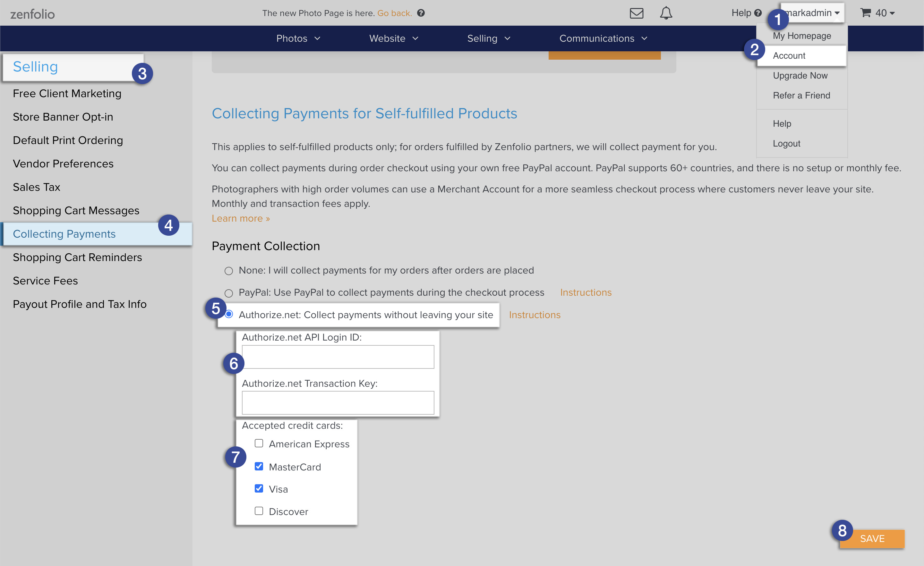Click the zenfolio logo

coord(33,14)
